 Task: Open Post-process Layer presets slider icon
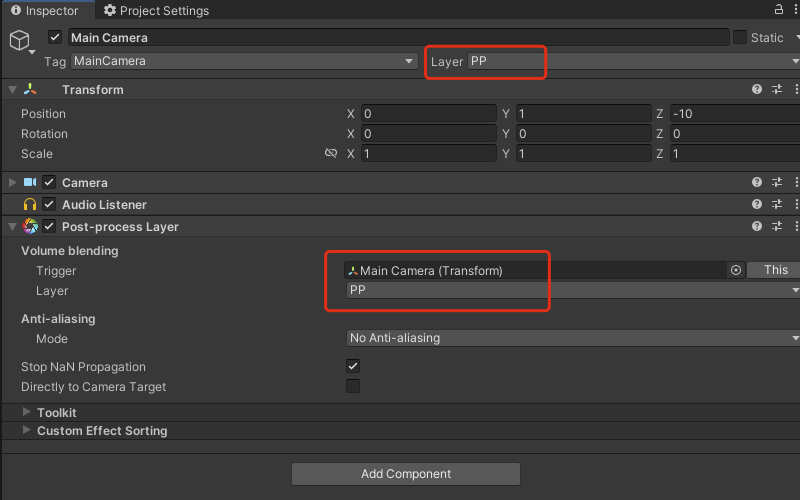tap(777, 226)
